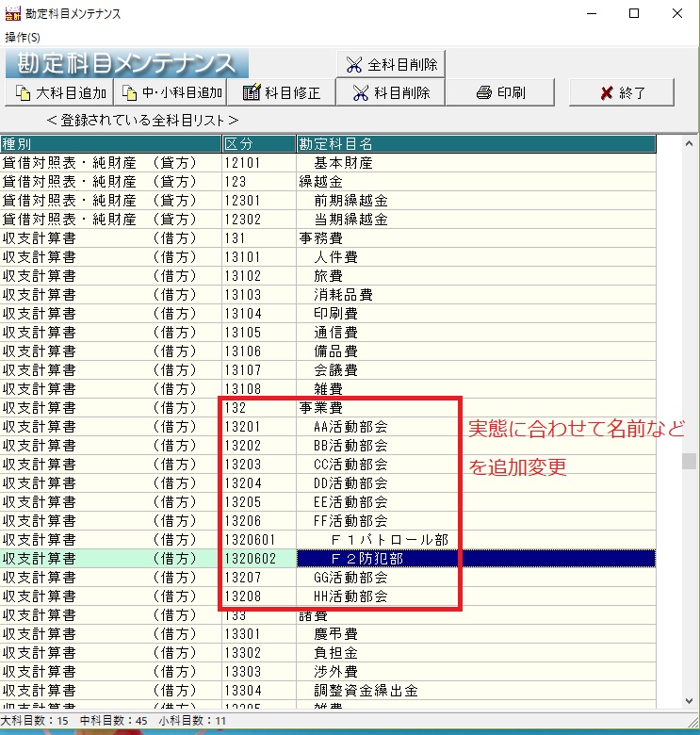Click the 大科目追加 button
Screen dimensions: 700x735
pyautogui.click(x=59, y=92)
